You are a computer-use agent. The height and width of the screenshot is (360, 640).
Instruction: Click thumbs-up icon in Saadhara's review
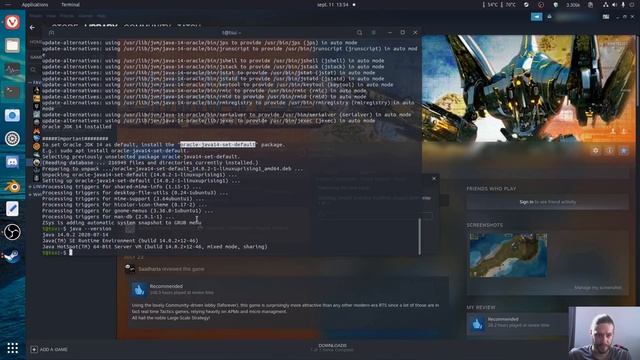point(139,289)
